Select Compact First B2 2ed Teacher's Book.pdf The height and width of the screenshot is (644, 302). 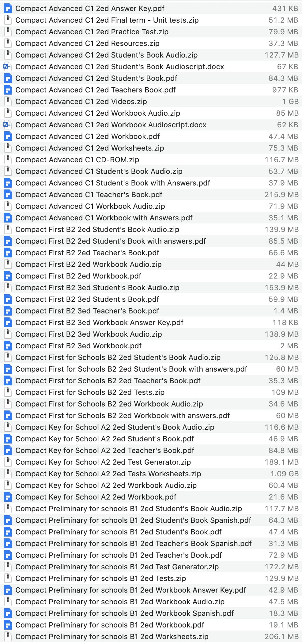87,253
